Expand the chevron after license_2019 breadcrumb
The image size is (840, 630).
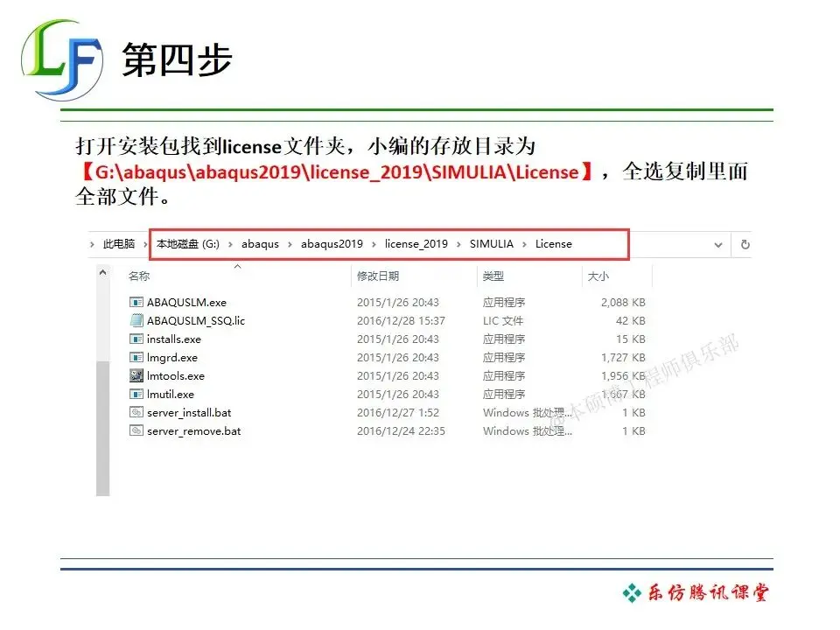(x=458, y=245)
